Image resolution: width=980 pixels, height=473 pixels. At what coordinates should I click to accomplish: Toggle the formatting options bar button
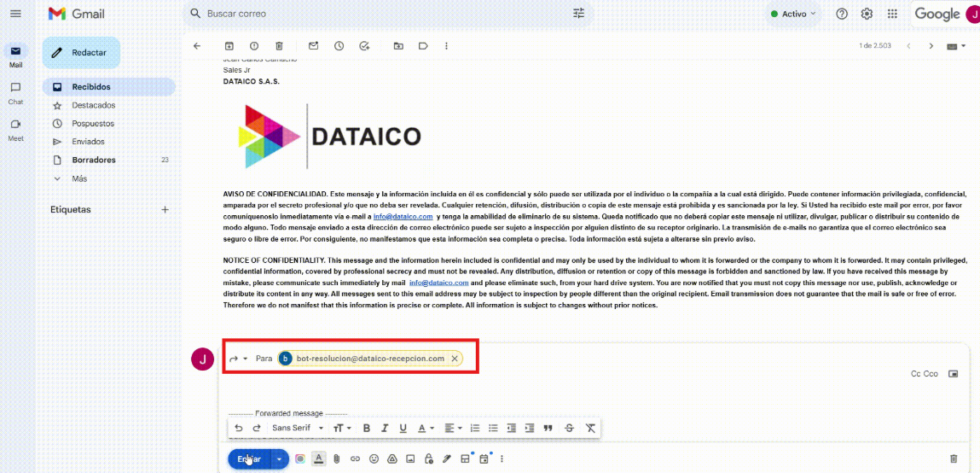pos(319,458)
